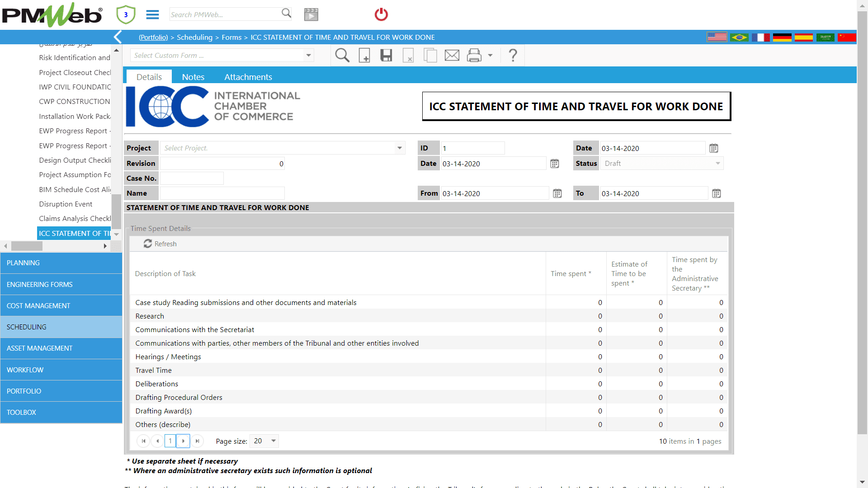868x488 pixels.
Task: Open the Attachments tab
Action: (248, 77)
